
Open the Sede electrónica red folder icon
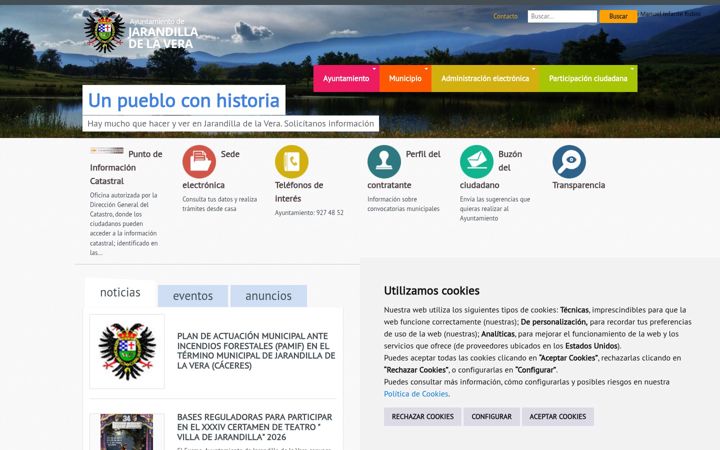click(x=199, y=162)
